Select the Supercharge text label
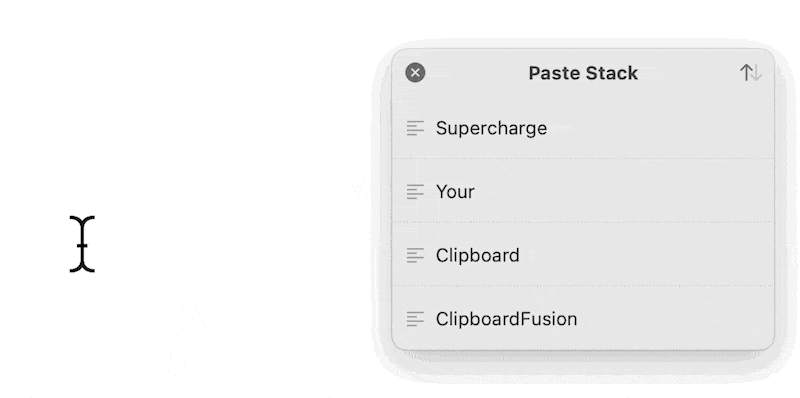The width and height of the screenshot is (800, 398). pyautogui.click(x=491, y=128)
